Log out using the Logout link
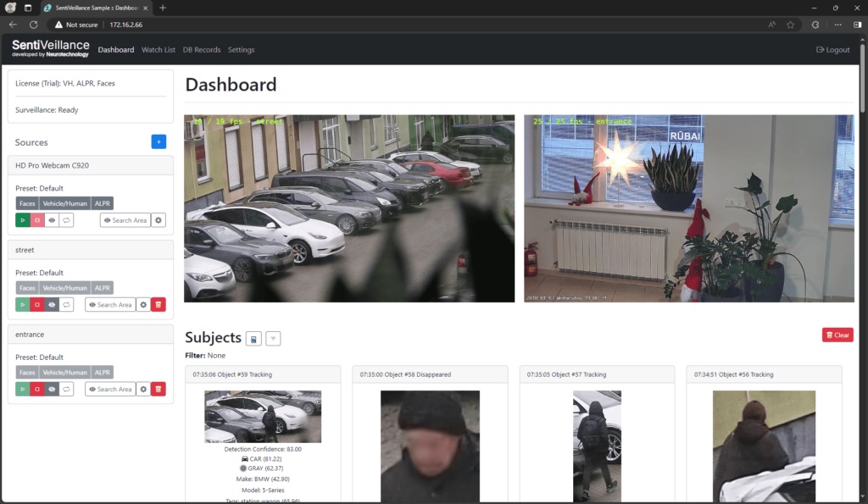Screen dimensions: 868x504 click(832, 50)
